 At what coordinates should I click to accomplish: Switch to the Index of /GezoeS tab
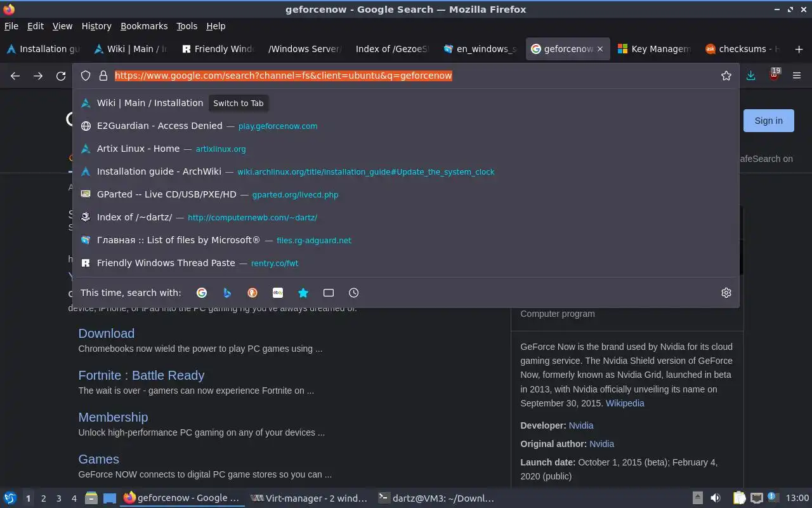(392, 49)
